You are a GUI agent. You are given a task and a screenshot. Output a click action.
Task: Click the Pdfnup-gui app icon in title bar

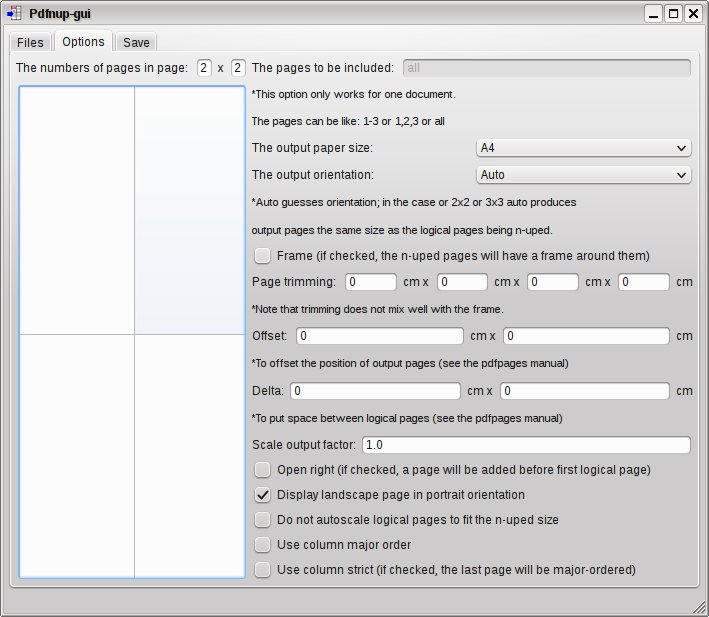14,13
